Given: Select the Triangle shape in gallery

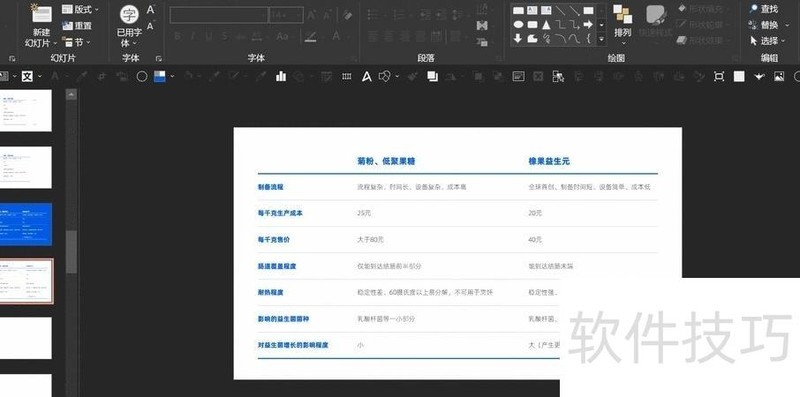Looking at the screenshot, I should tap(546, 24).
